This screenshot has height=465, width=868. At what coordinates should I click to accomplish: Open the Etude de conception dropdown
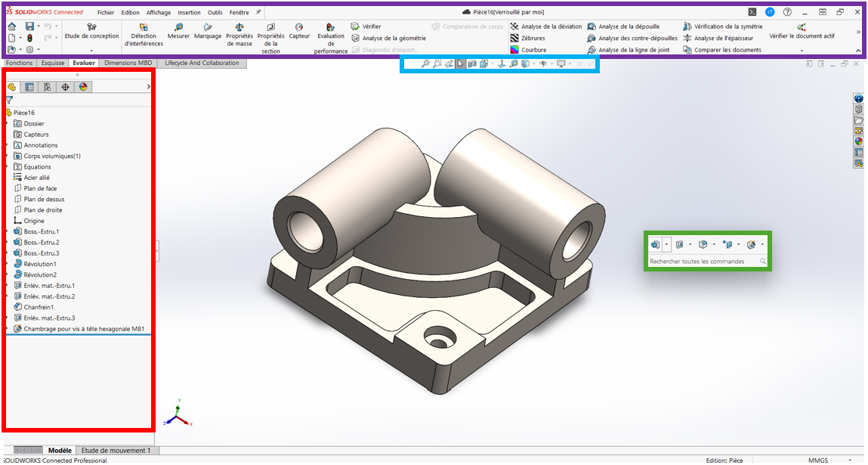[91, 50]
